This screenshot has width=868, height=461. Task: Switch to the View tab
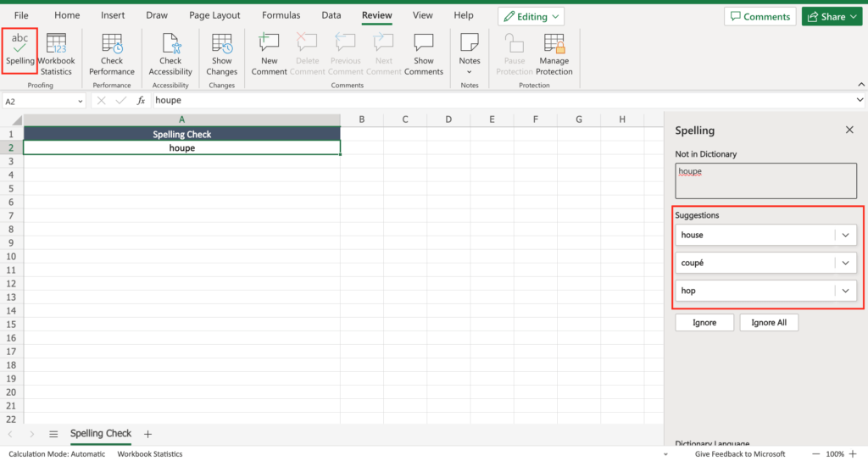coord(422,15)
